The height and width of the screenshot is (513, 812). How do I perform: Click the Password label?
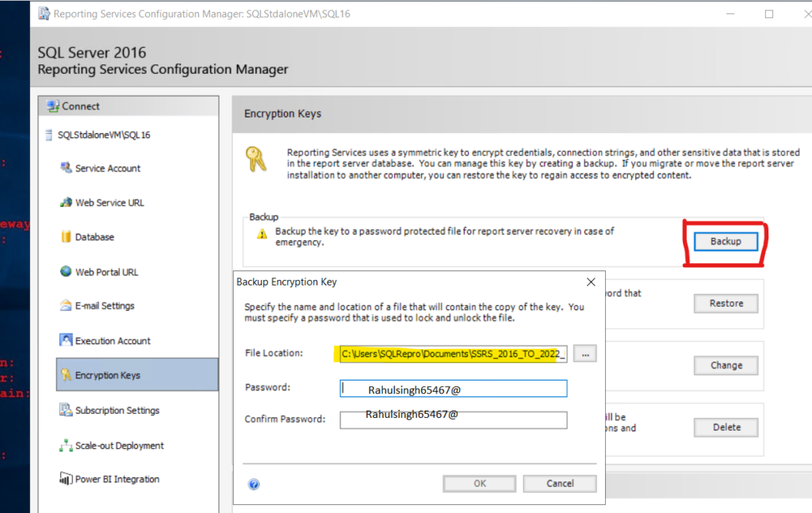[268, 387]
